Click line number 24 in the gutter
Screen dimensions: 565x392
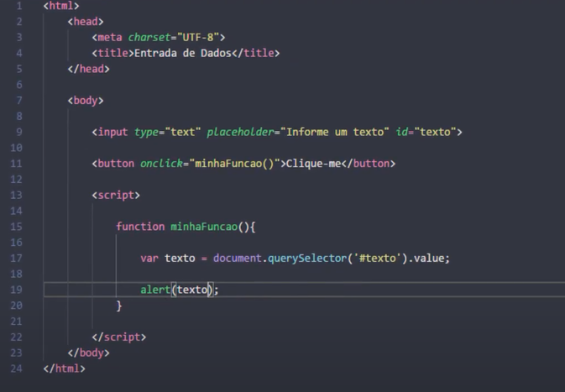16,368
